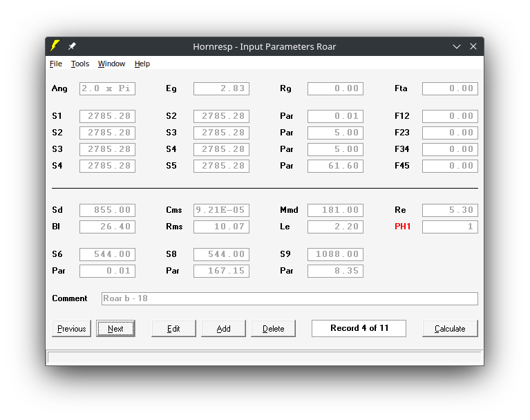Click the Add record button
Viewport: 530px width, 420px height.
click(x=223, y=328)
